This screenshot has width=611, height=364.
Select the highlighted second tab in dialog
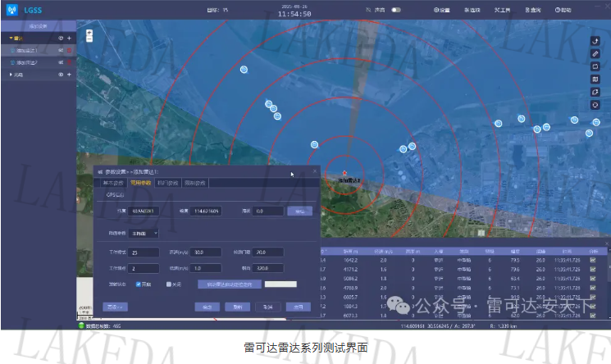tap(141, 183)
